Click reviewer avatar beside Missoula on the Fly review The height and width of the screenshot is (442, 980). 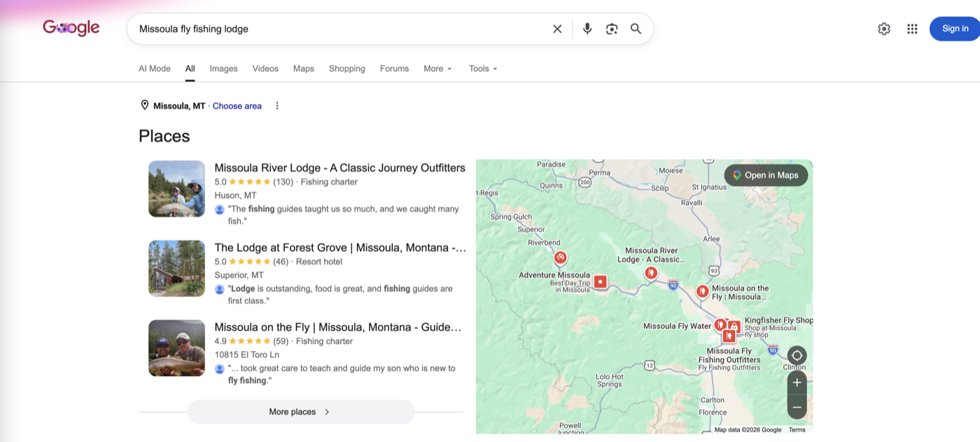pyautogui.click(x=220, y=369)
